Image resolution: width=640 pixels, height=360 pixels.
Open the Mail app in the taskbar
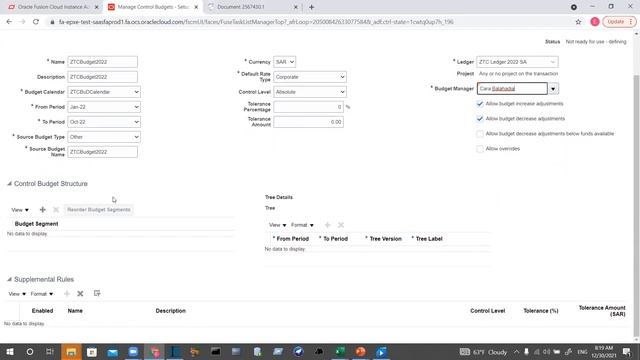113,351
